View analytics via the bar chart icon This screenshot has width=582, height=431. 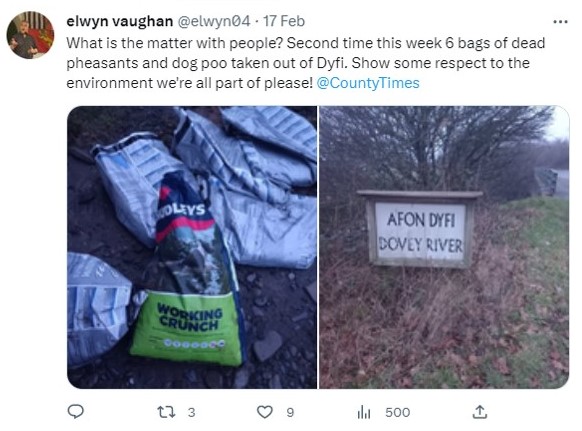(364, 412)
